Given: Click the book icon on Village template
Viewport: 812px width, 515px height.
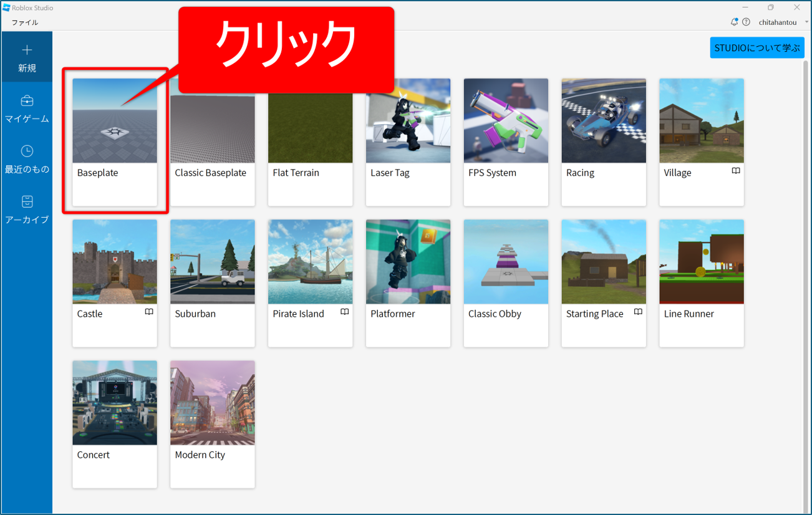Looking at the screenshot, I should click(x=736, y=171).
